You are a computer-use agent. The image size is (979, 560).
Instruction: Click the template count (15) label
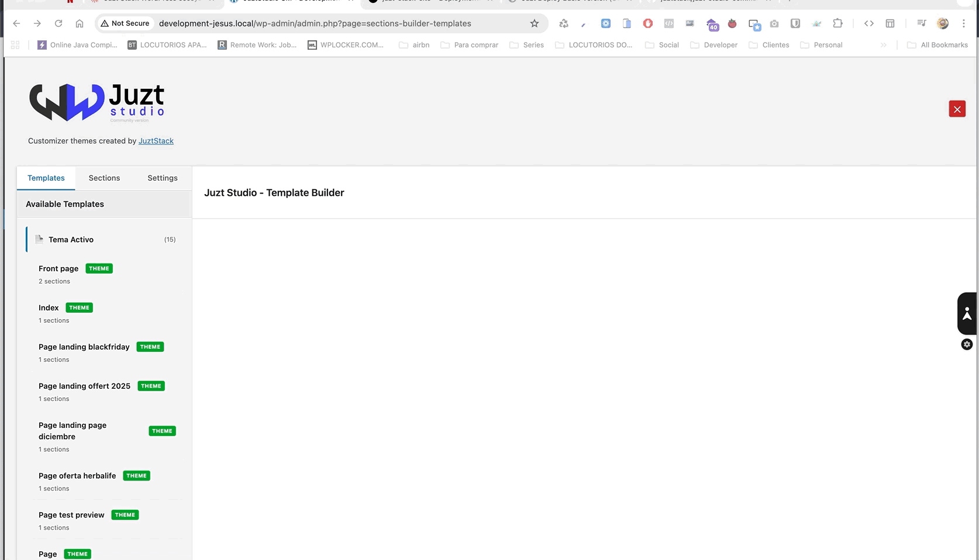170,240
